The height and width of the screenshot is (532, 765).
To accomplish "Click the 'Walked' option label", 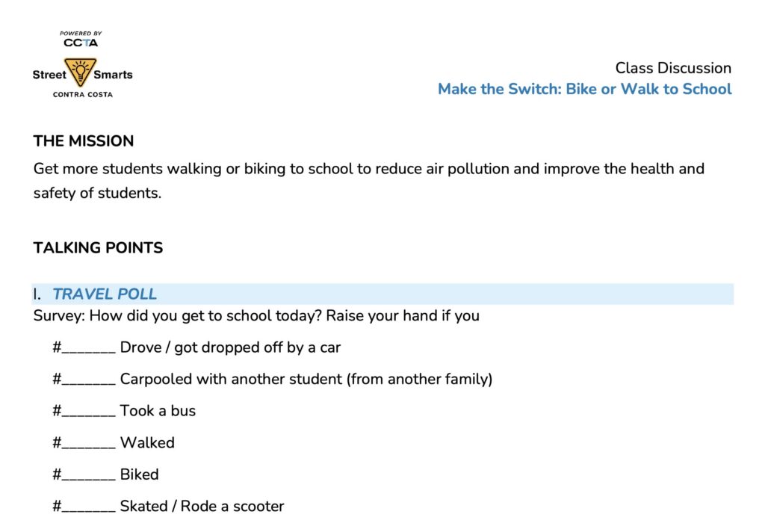I will click(x=147, y=443).
